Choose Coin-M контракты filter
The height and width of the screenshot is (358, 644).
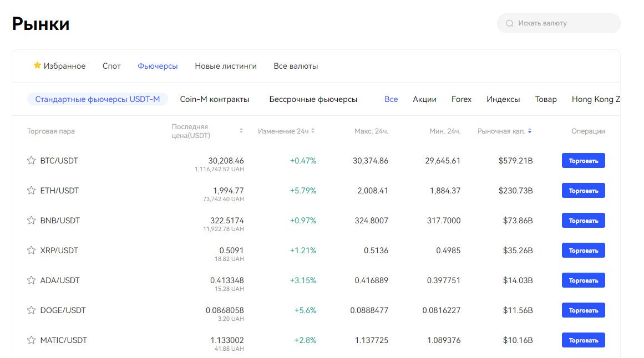coord(215,99)
